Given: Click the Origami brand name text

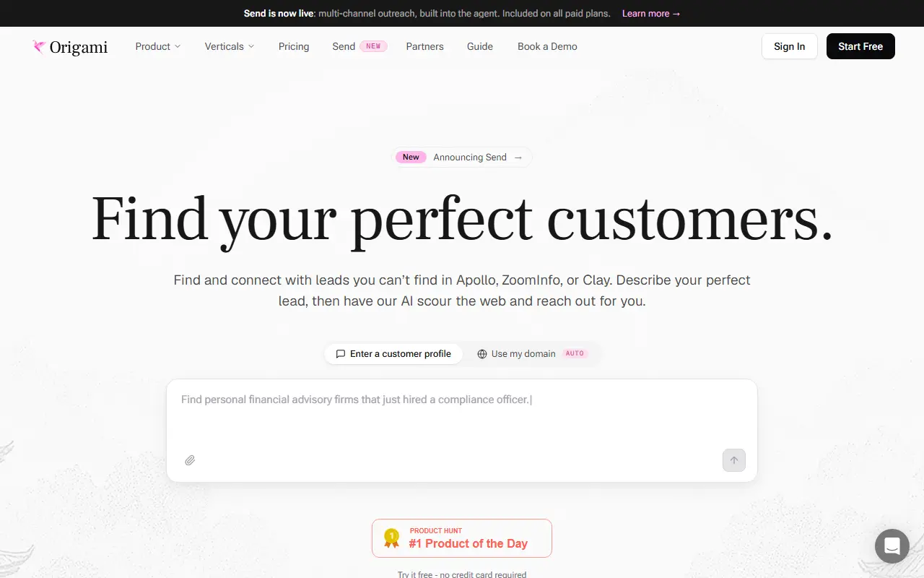Looking at the screenshot, I should 79,48.
